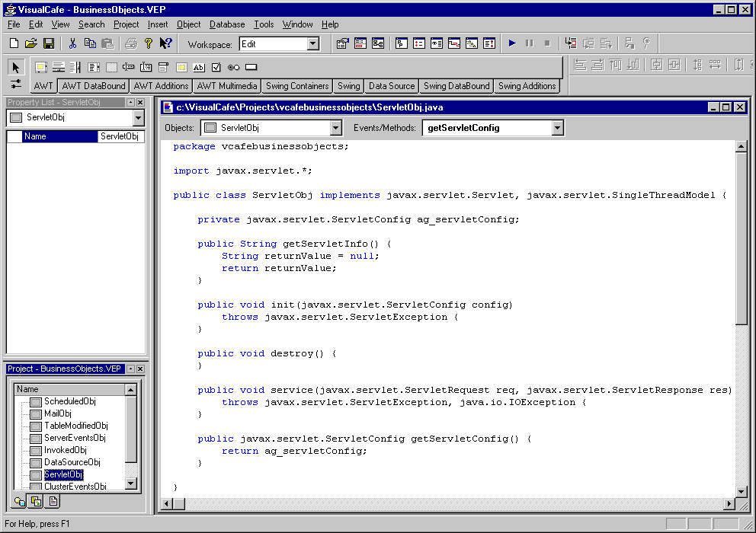Click the yellow question mark help icon
The width and height of the screenshot is (756, 533).
[x=149, y=43]
